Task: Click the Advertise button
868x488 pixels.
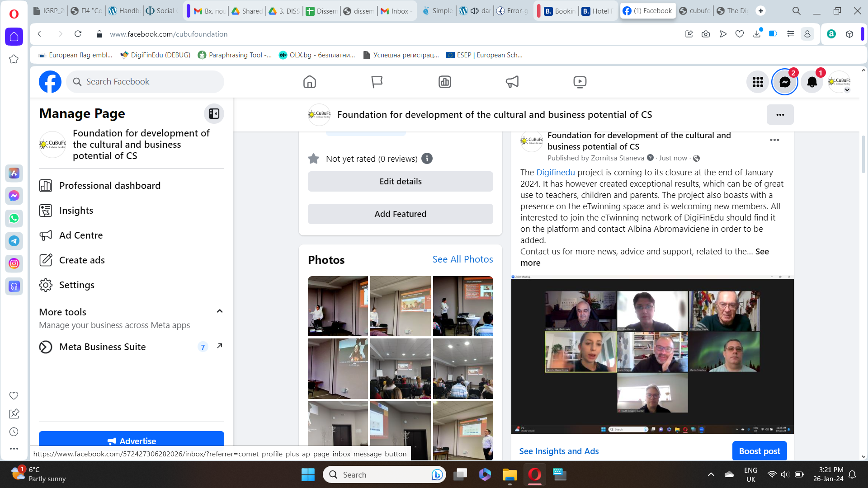Action: click(x=132, y=441)
